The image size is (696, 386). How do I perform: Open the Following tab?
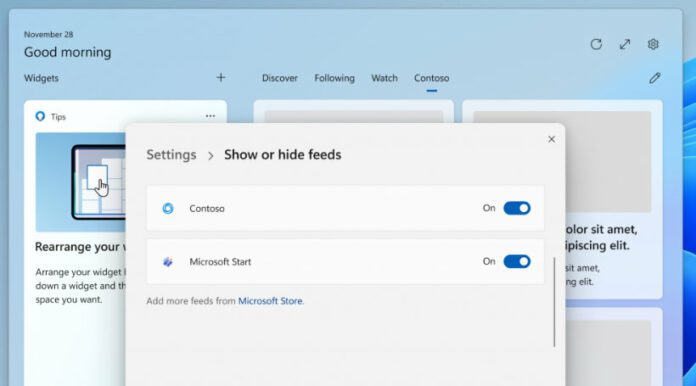335,78
